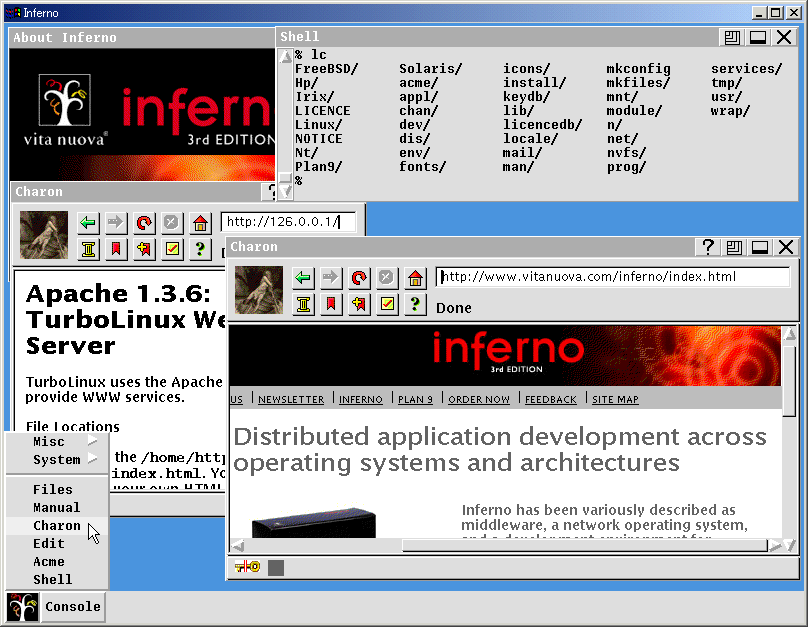The width and height of the screenshot is (808, 627).
Task: Click Vita Nuova start menu icon
Action: tap(23, 606)
